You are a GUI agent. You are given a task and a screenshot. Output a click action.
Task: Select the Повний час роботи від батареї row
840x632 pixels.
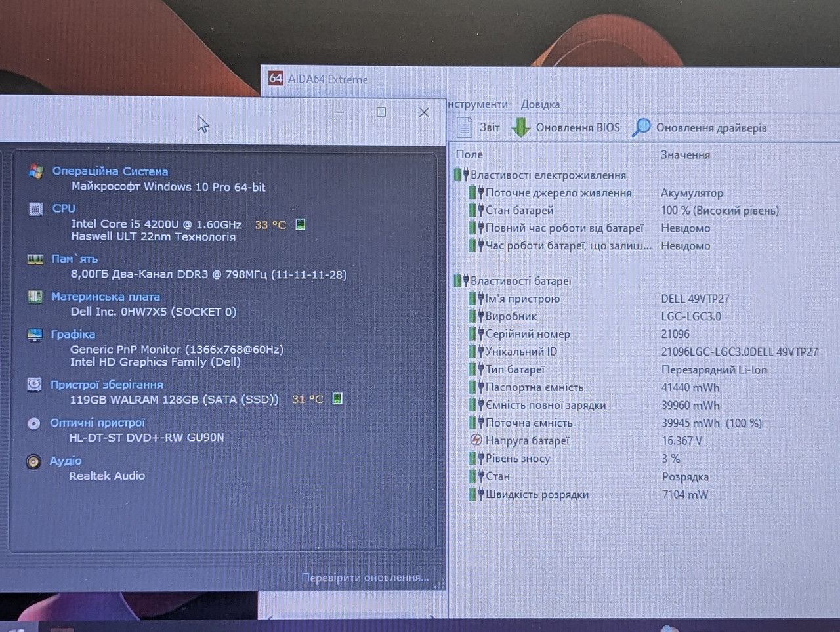coord(564,228)
